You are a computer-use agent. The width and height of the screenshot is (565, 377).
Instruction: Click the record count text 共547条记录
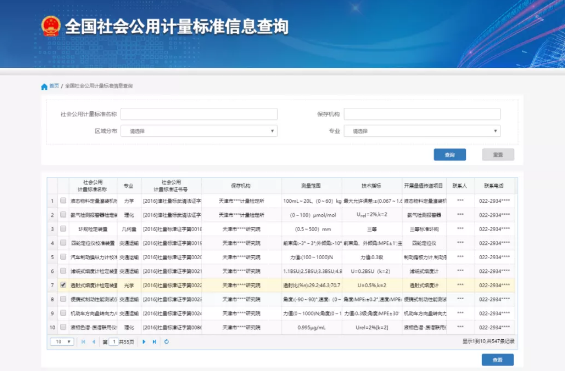pyautogui.click(x=500, y=341)
